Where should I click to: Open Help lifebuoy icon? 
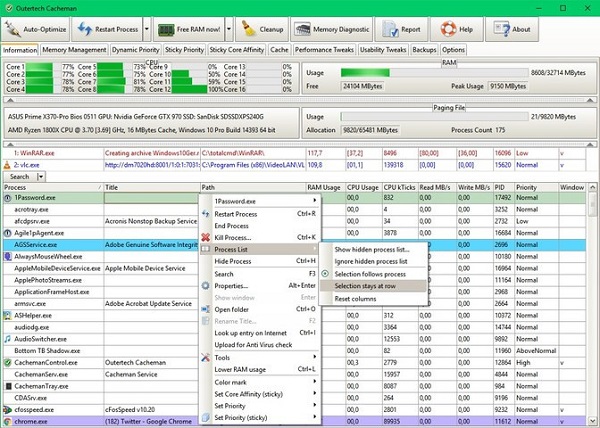[x=448, y=29]
